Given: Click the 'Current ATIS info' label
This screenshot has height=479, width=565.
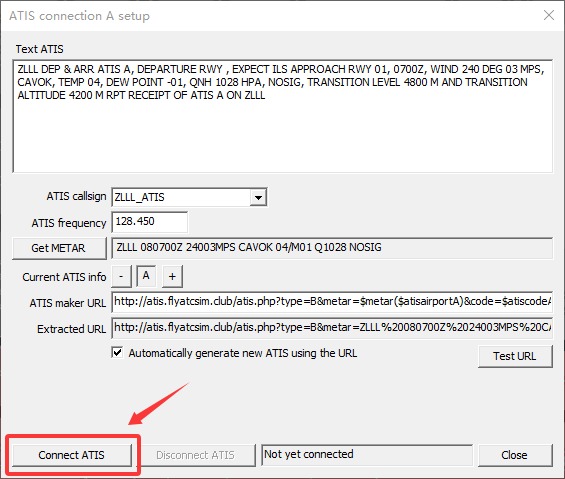Looking at the screenshot, I should point(64,277).
